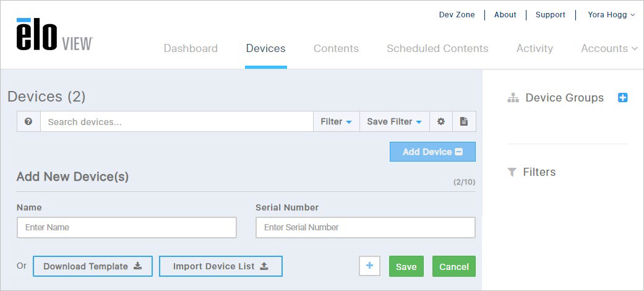Focus the Enter Serial Number field
644x291 pixels.
(365, 227)
